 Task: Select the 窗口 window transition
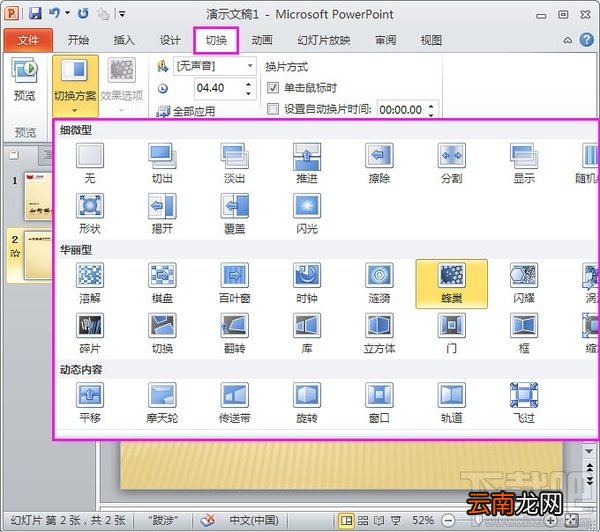click(x=379, y=403)
